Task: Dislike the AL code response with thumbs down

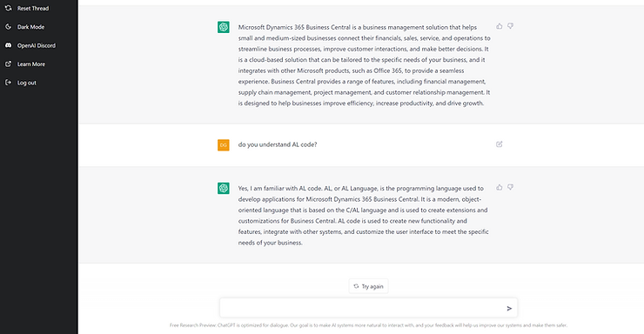Action: point(510,188)
